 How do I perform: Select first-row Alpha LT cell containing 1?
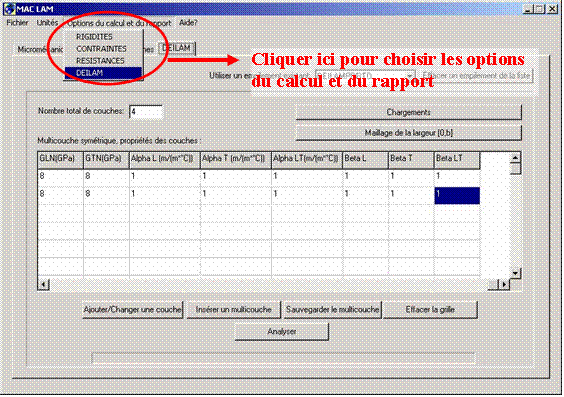click(x=307, y=178)
